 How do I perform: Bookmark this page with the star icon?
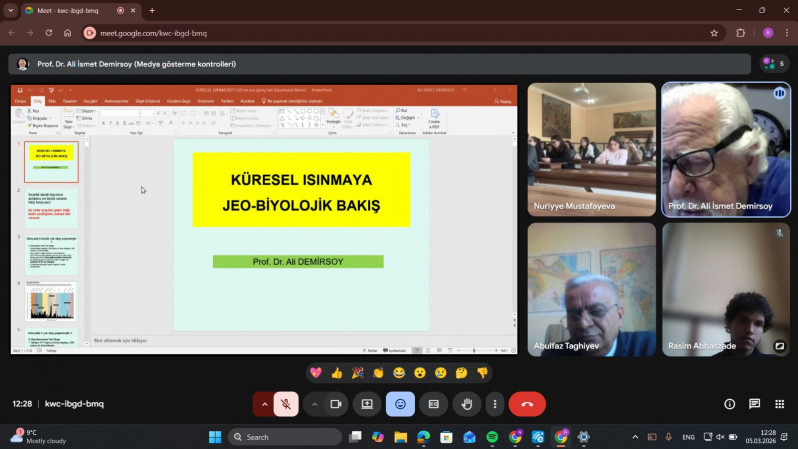(714, 33)
